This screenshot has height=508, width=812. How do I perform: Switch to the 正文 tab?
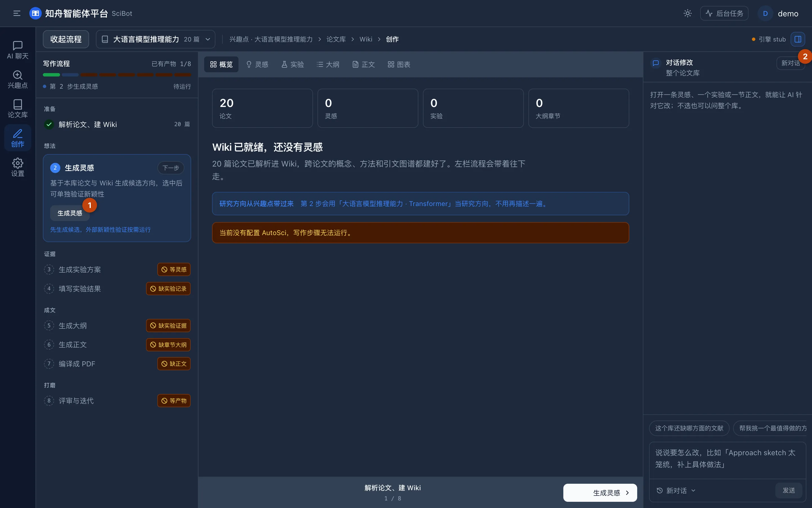[363, 65]
